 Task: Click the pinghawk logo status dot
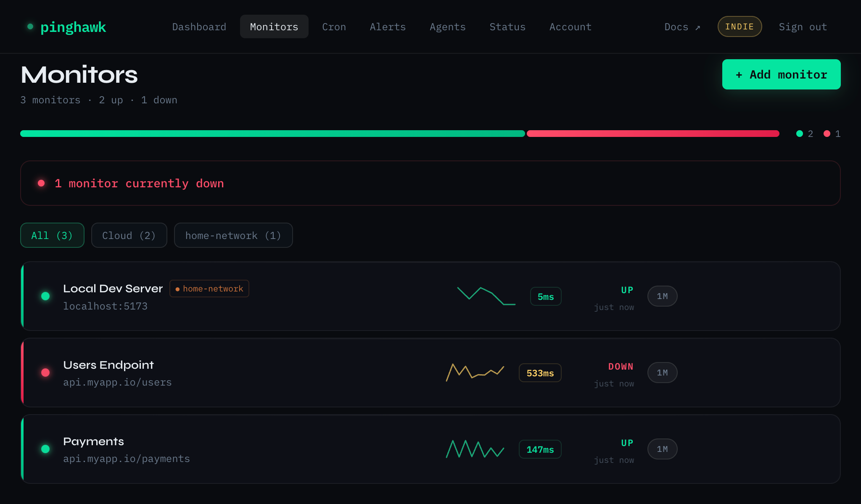click(30, 26)
